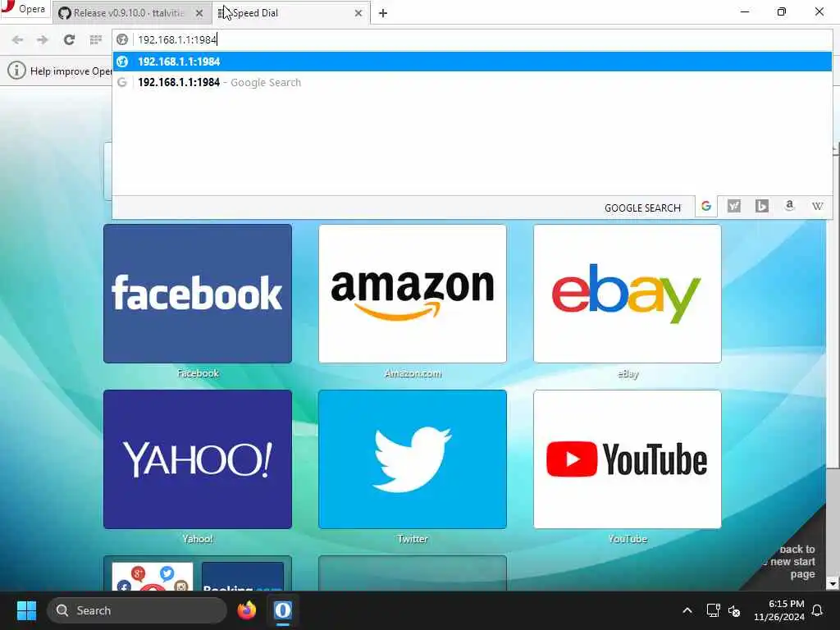Click the Opera icon in taskbar
Viewport: 840px width, 630px height.
pos(283,610)
